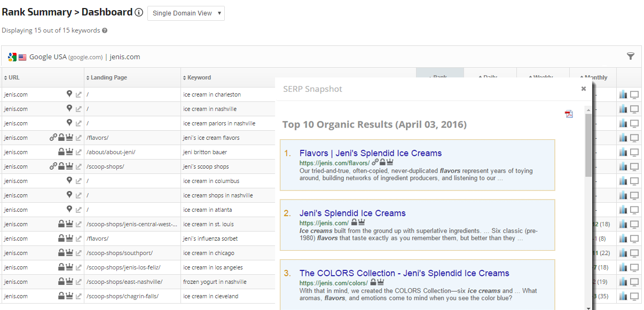Click crown icon in ice cream in chicago row
This screenshot has height=310, width=644.
(69, 253)
